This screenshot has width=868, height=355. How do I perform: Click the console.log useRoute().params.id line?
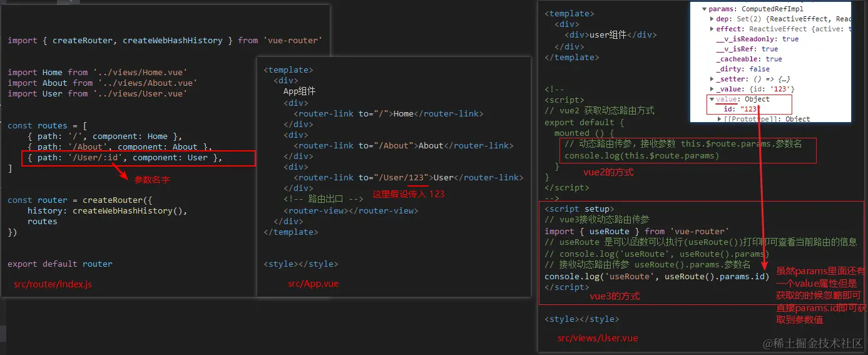tap(656, 276)
